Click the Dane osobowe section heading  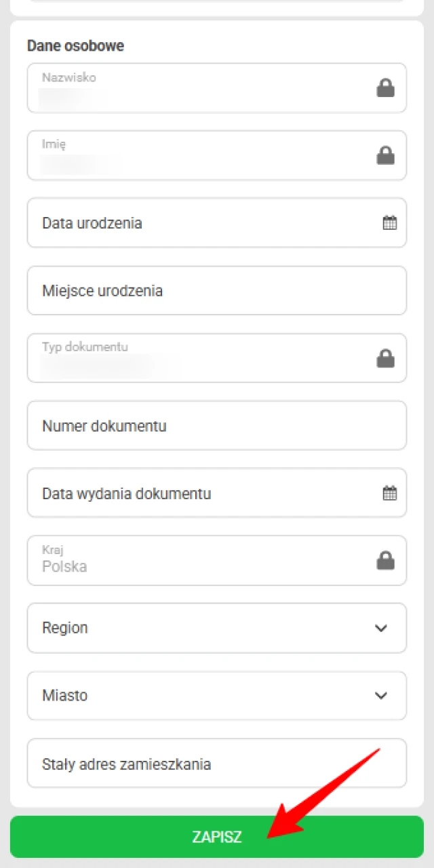(x=75, y=45)
